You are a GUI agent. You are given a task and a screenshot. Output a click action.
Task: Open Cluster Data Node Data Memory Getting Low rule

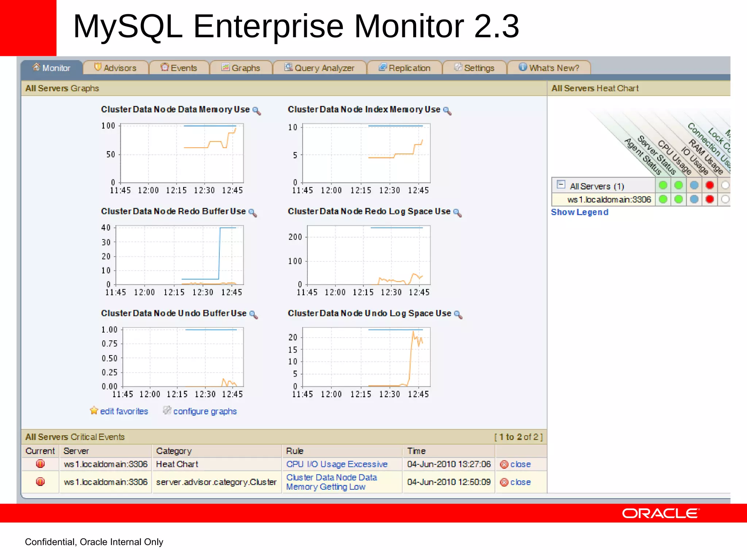pyautogui.click(x=331, y=482)
